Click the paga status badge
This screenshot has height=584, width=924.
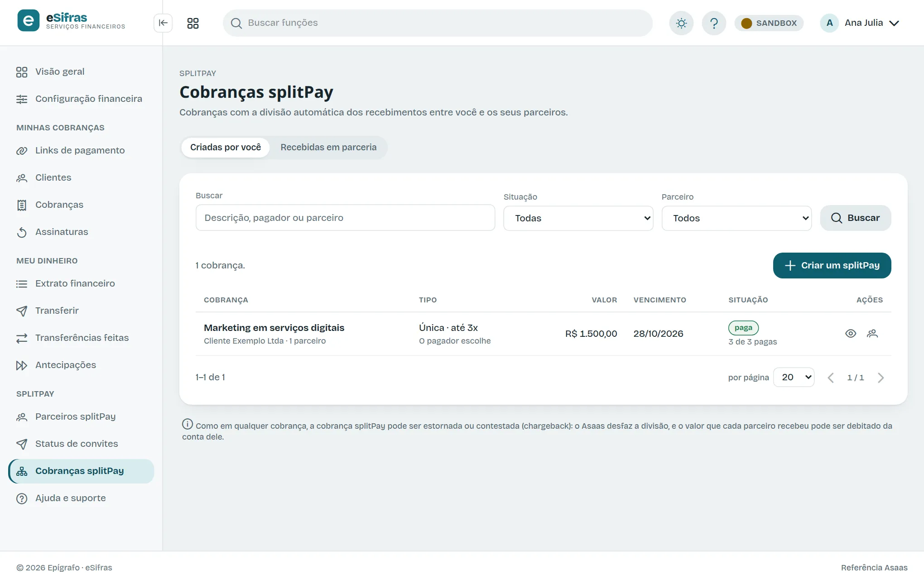tap(743, 328)
